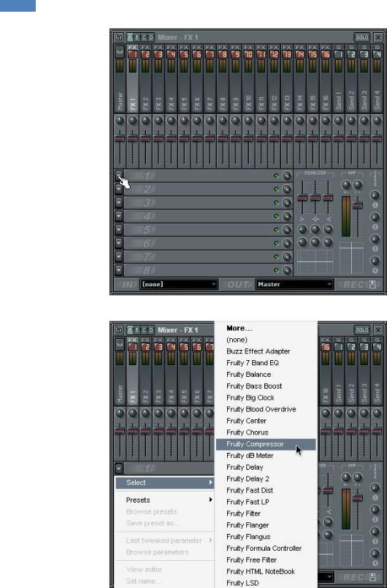Select FX 9 track number in menu-free mixer
The width and height of the screenshot is (387, 588).
[x=235, y=54]
